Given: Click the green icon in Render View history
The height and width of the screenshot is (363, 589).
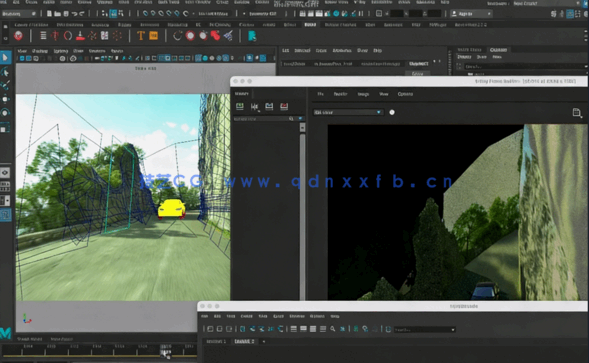Looking at the screenshot, I should [240, 107].
